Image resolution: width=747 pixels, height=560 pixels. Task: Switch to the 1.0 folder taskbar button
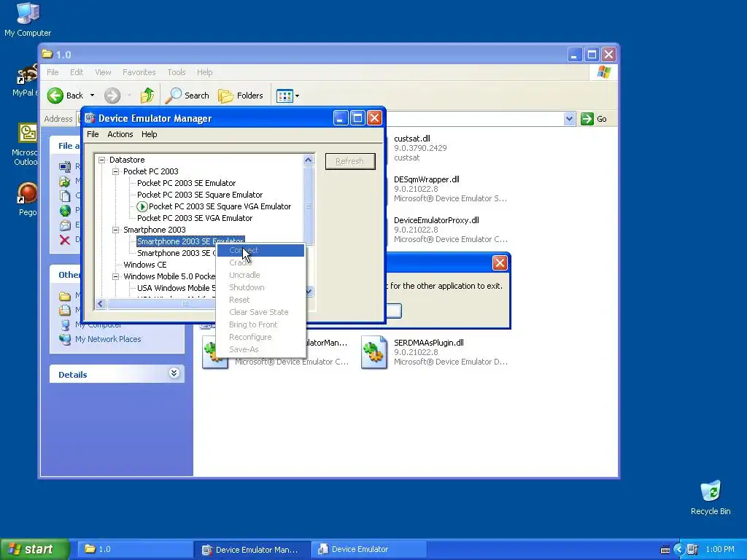tap(135, 550)
